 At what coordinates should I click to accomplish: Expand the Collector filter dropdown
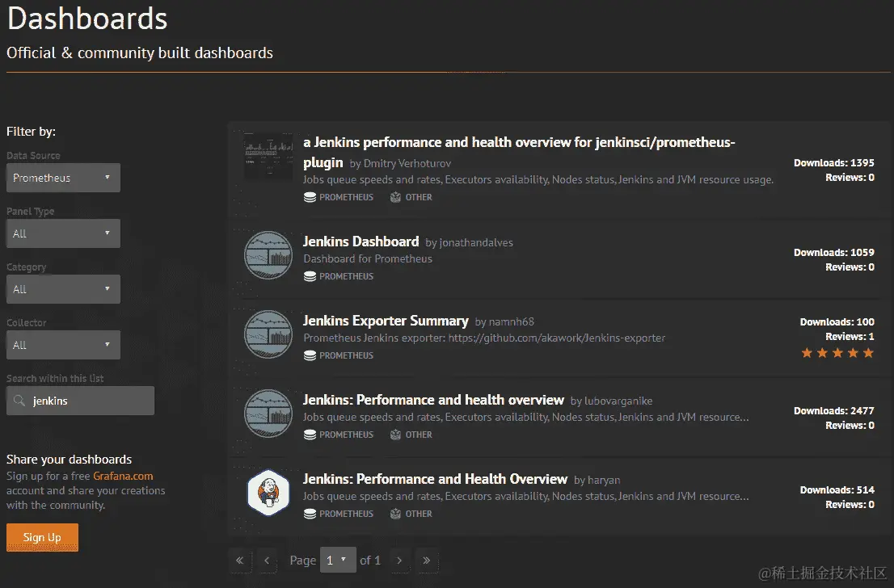[x=63, y=345]
